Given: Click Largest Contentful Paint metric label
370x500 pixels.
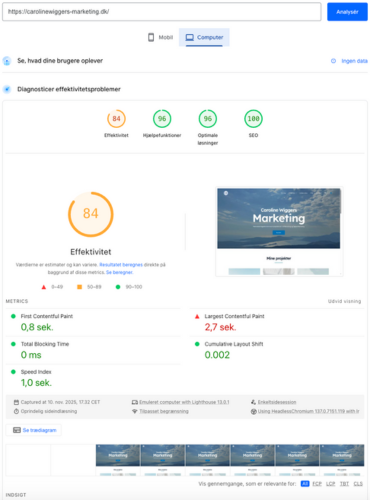Looking at the screenshot, I should click(x=234, y=316).
